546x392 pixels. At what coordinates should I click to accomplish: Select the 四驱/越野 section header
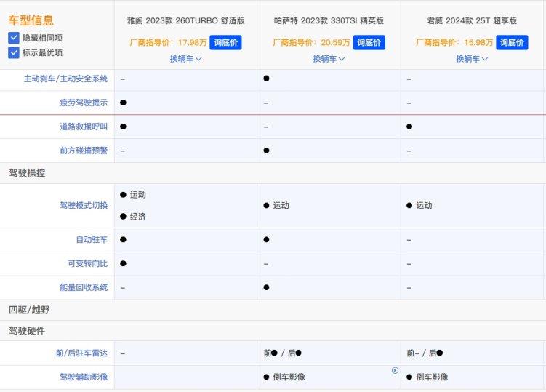(29, 310)
